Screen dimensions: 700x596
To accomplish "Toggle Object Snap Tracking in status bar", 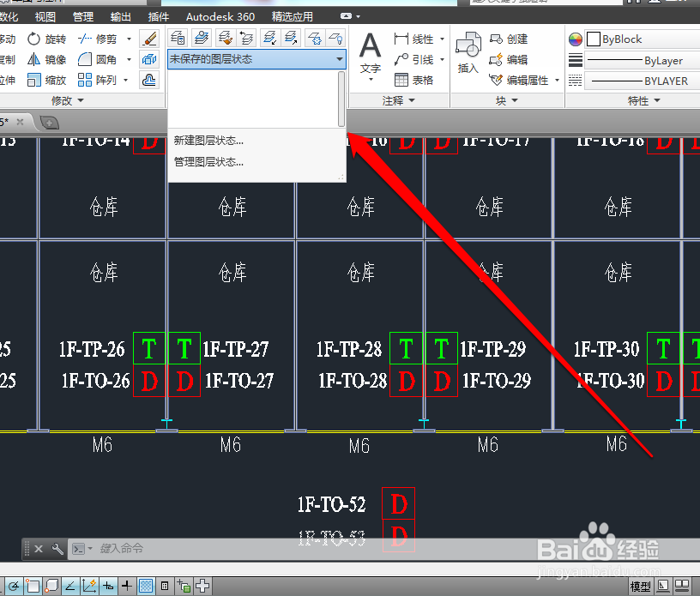I will [70, 587].
